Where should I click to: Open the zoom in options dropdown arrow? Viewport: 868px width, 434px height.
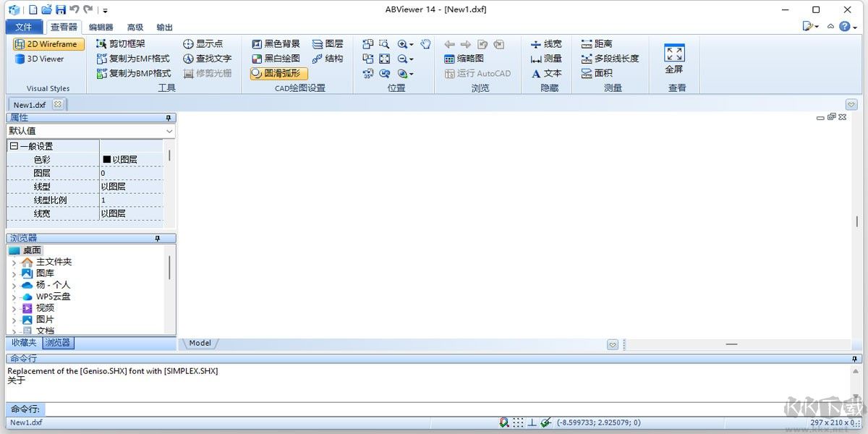click(x=412, y=43)
